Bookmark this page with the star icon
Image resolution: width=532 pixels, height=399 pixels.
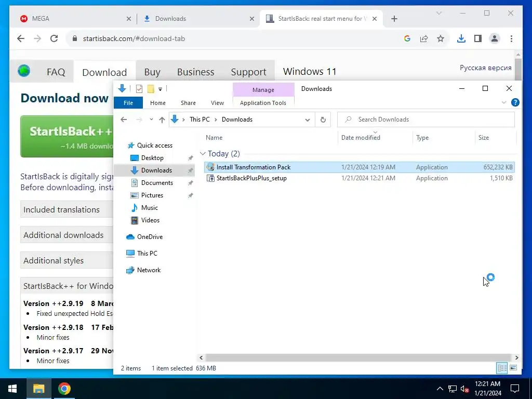(441, 38)
